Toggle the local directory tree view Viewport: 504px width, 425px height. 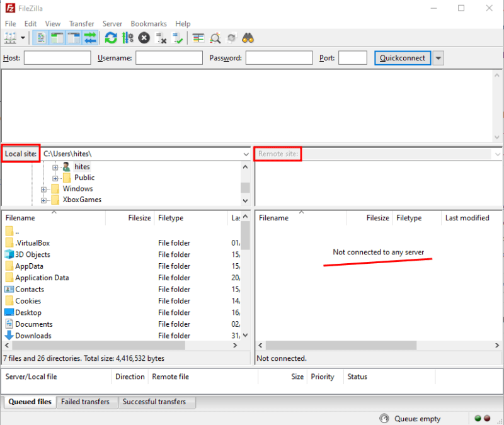55,38
